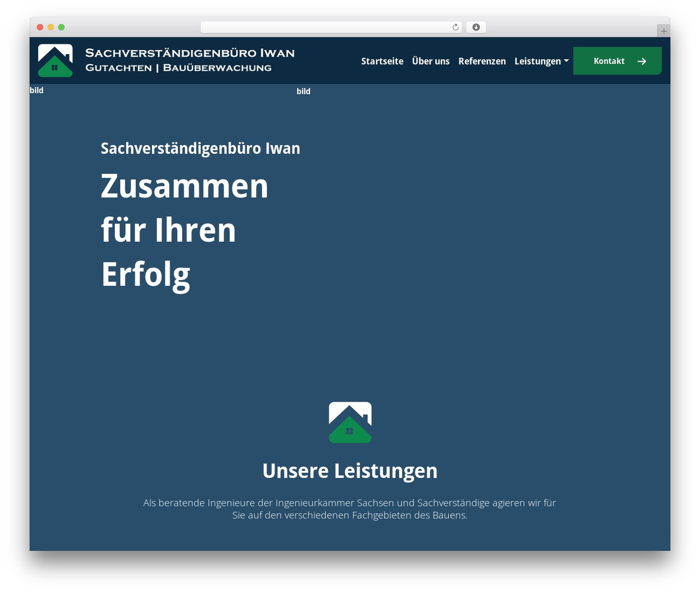
Task: Click the Sachverständigenbüro Iwan hero subtitle
Action: [x=200, y=148]
